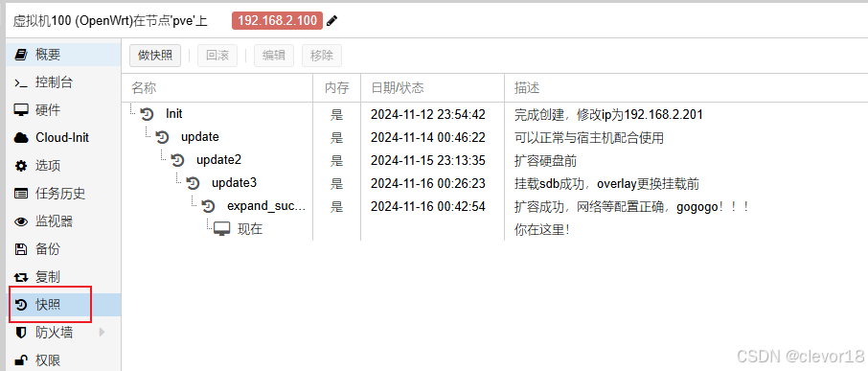Screen dimensions: 868x371
Task: Click the 是 memory value in Init row
Action: pos(336,115)
